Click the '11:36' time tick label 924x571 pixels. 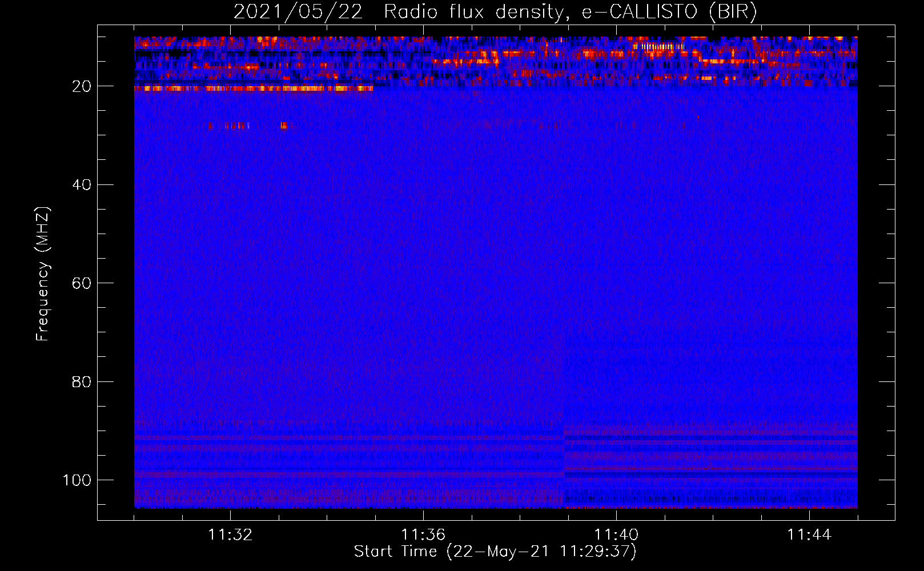[x=423, y=534]
